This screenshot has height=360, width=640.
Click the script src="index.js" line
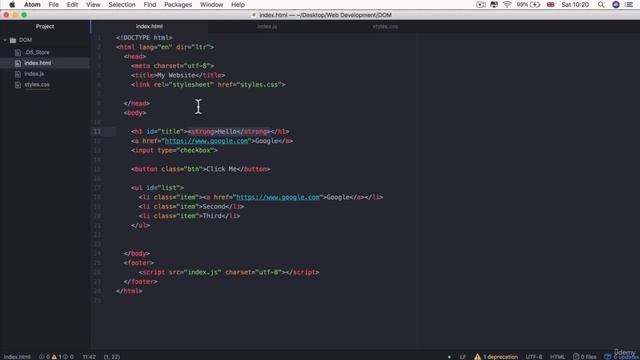229,272
